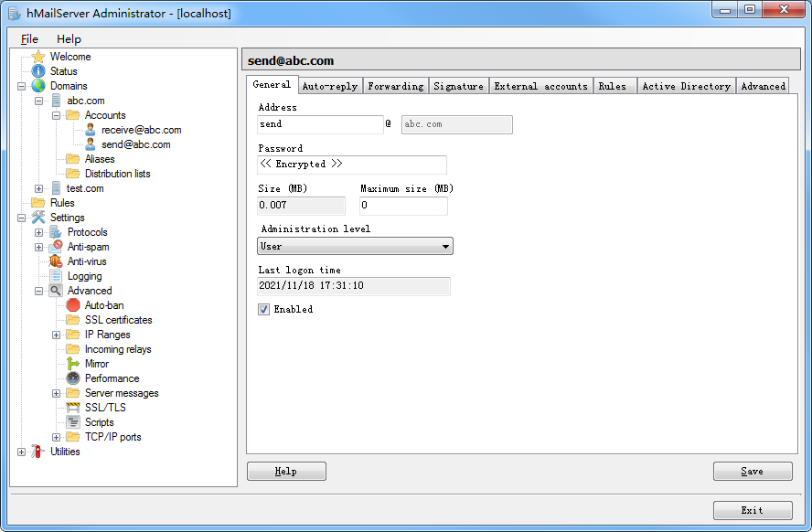Click the abc.com domain server icon
Screen dimensions: 812x532
pyautogui.click(x=56, y=101)
